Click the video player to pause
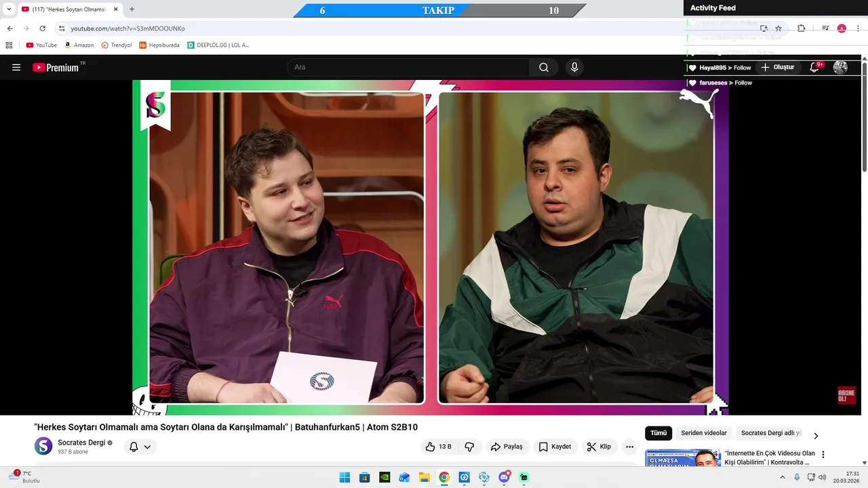Image resolution: width=868 pixels, height=488 pixels. [x=430, y=247]
